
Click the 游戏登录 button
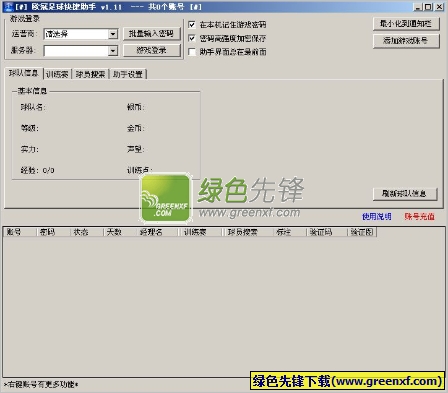[152, 50]
